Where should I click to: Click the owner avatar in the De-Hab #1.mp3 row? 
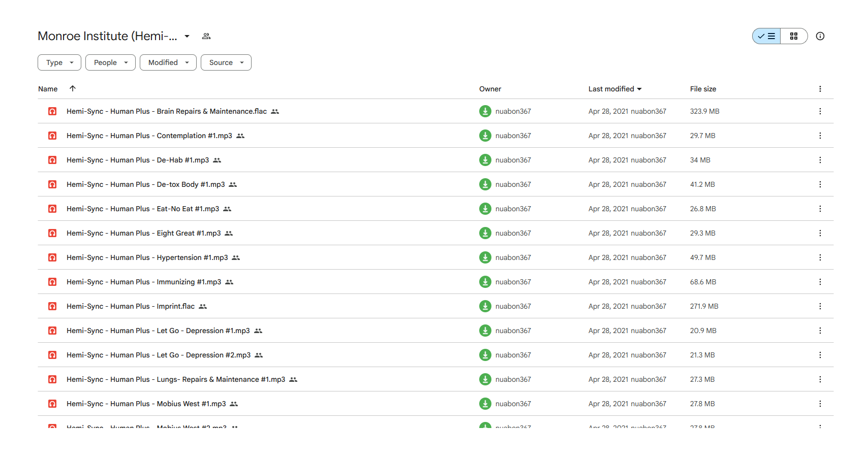tap(485, 160)
